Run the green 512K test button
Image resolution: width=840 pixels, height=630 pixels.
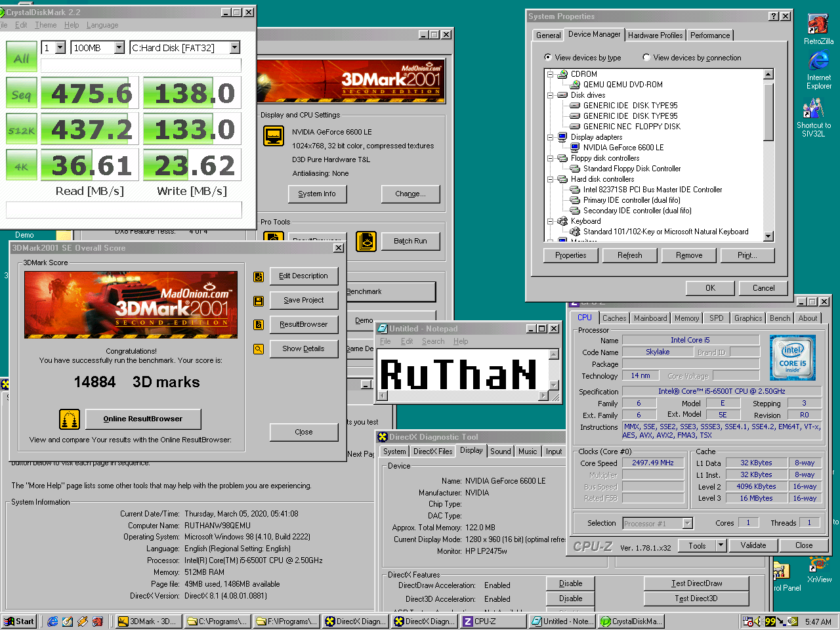[22, 129]
